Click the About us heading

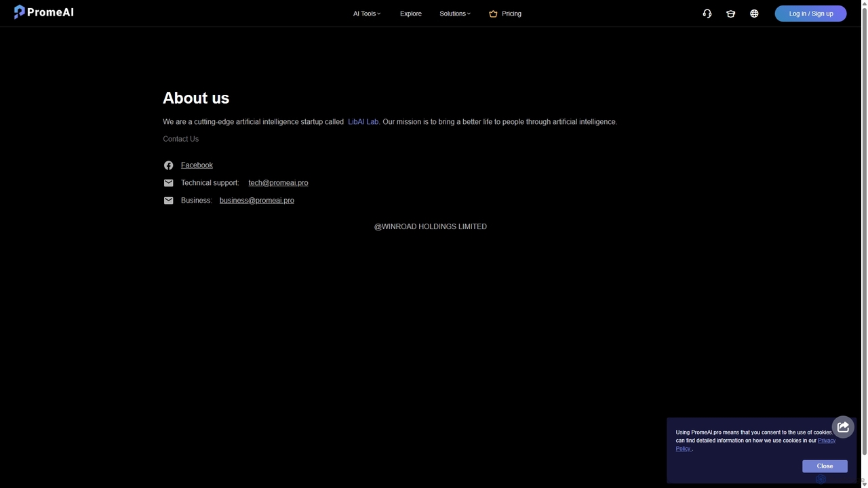coord(196,98)
